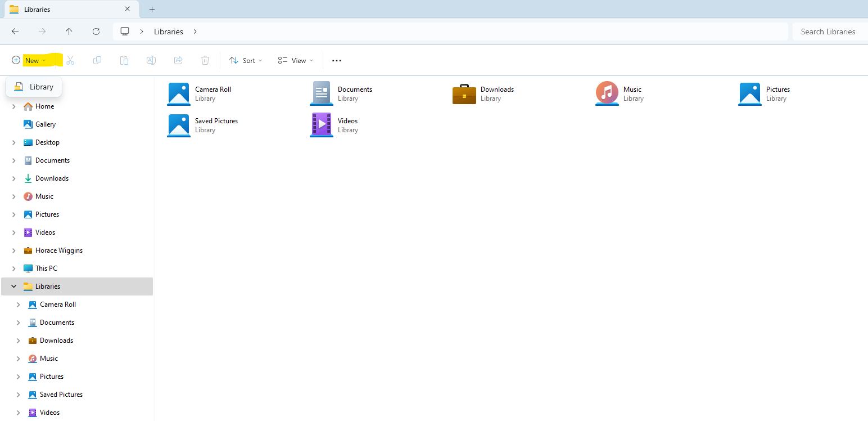This screenshot has height=421, width=868.
Task: Select Music under Libraries in sidebar
Action: tap(49, 359)
